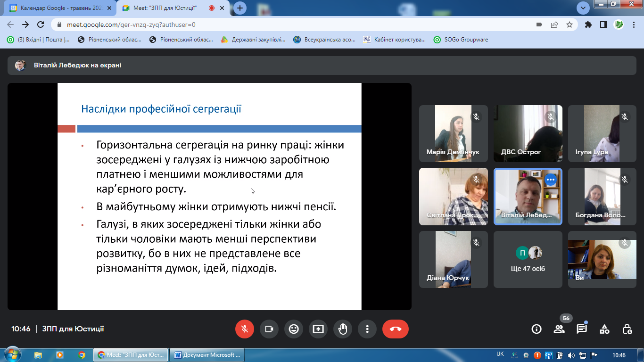Raise hand in the meeting
The image size is (644, 362).
click(x=343, y=329)
